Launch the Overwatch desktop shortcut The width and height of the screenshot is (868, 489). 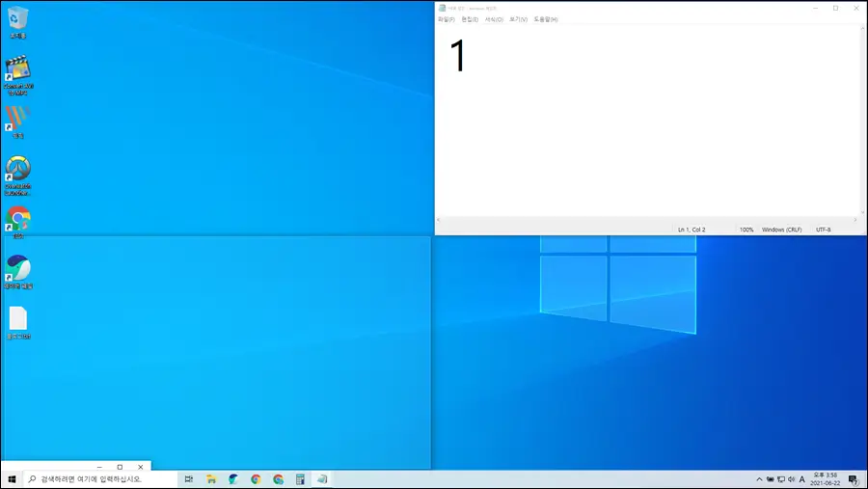tap(17, 176)
